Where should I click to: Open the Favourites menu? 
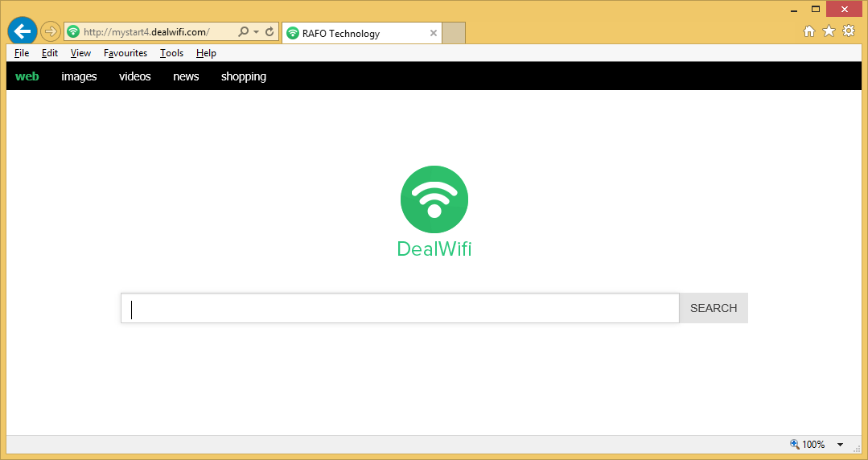[125, 53]
